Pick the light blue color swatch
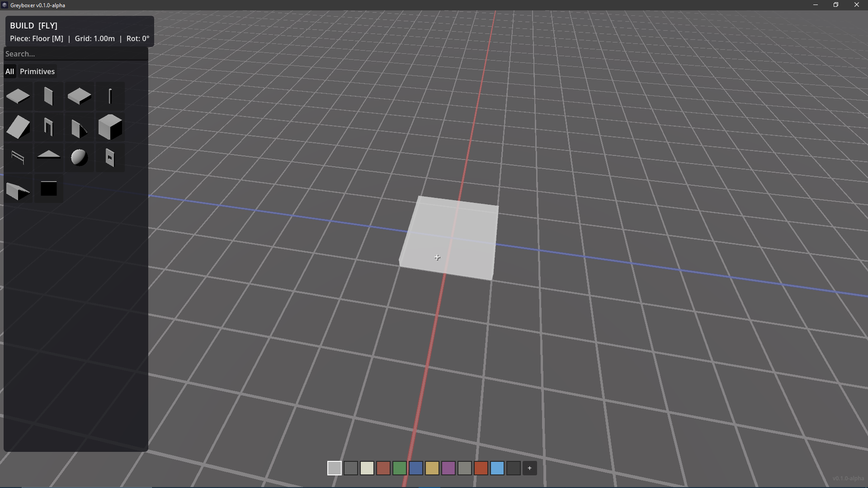Image resolution: width=868 pixels, height=488 pixels. (497, 468)
